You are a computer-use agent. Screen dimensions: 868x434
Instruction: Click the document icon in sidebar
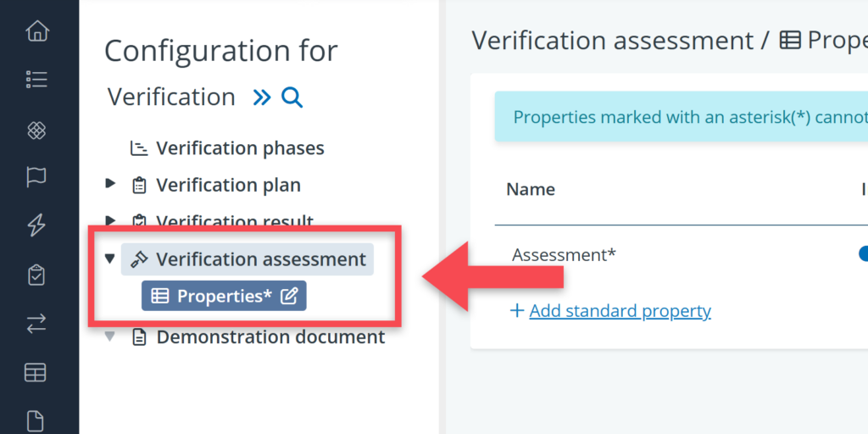coord(36,420)
